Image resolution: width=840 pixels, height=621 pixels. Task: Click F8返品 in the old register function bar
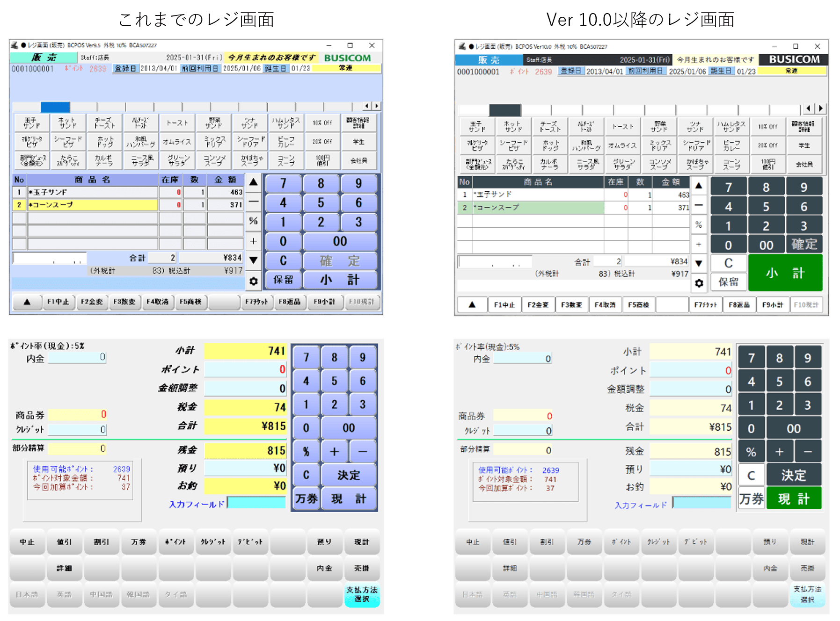pos(290,302)
